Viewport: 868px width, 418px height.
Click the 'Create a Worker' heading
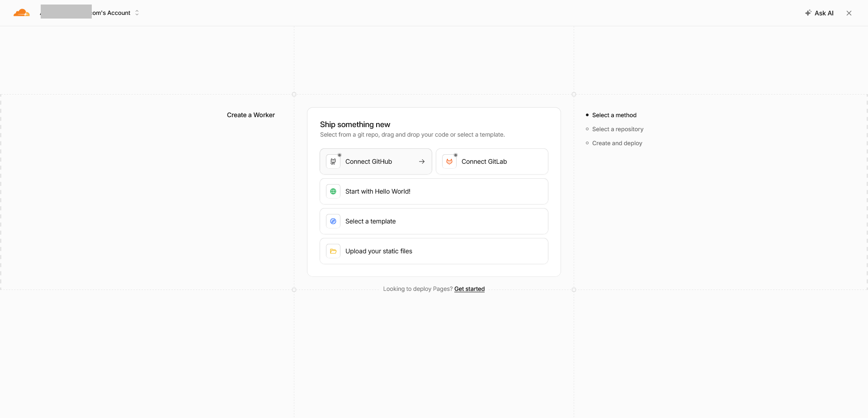(x=251, y=115)
